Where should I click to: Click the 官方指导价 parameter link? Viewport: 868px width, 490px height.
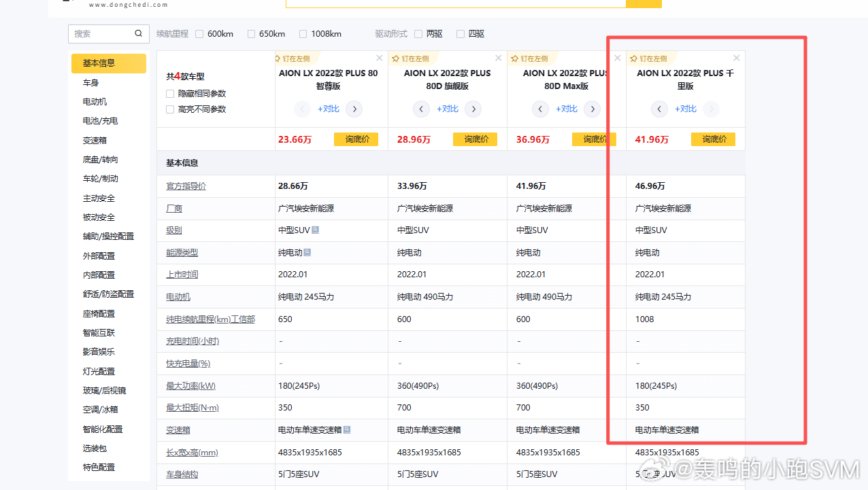[186, 186]
